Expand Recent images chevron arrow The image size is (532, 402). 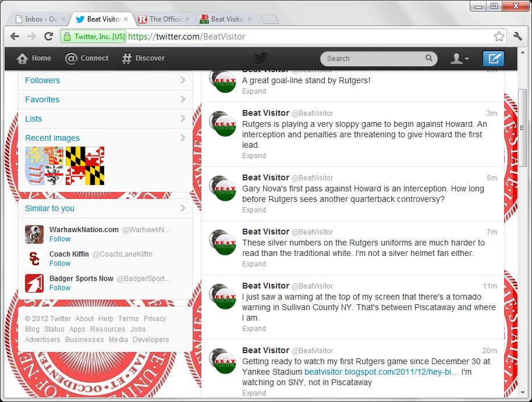click(183, 137)
